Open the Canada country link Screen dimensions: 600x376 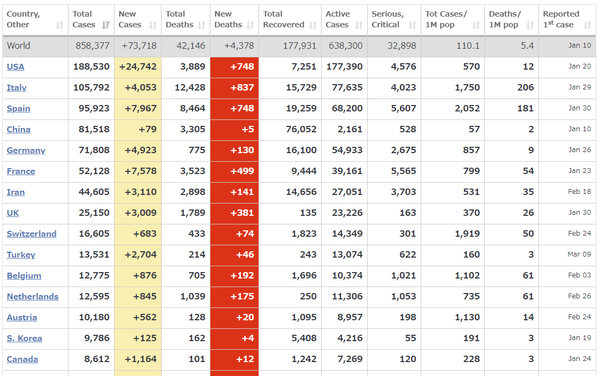click(22, 359)
